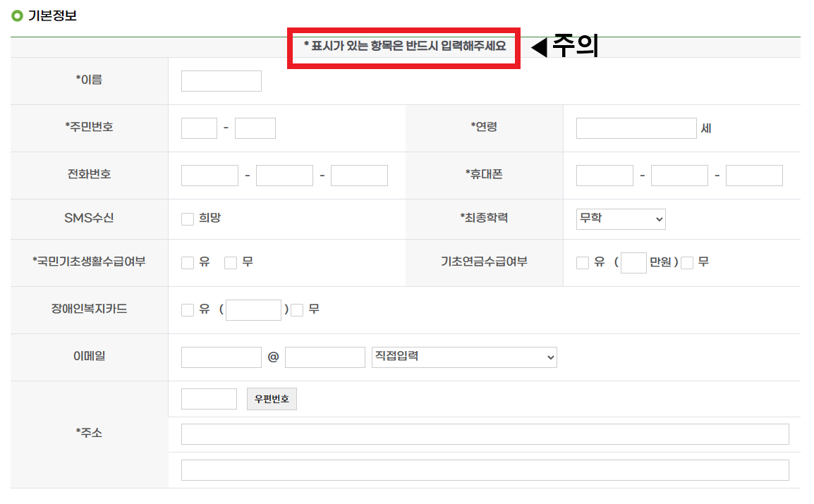Check 무 for 장애인복지카드
The width and height of the screenshot is (814, 504).
297,309
